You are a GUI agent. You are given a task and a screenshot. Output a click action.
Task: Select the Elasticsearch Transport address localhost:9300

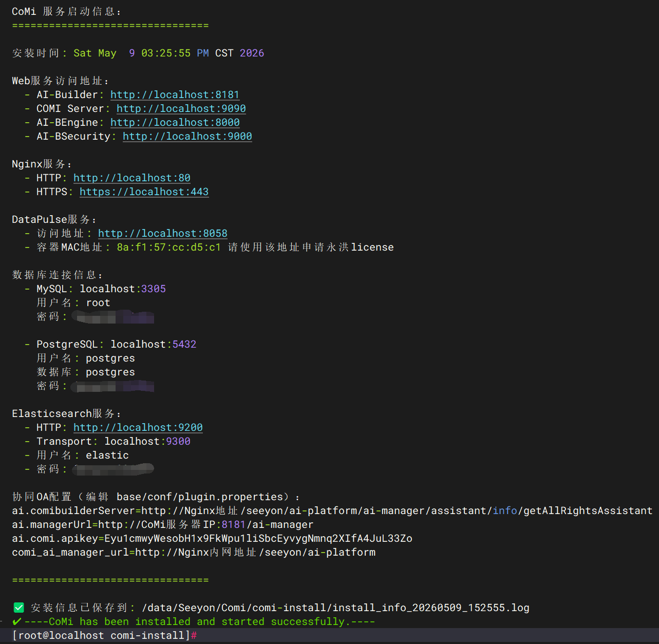pyautogui.click(x=147, y=441)
